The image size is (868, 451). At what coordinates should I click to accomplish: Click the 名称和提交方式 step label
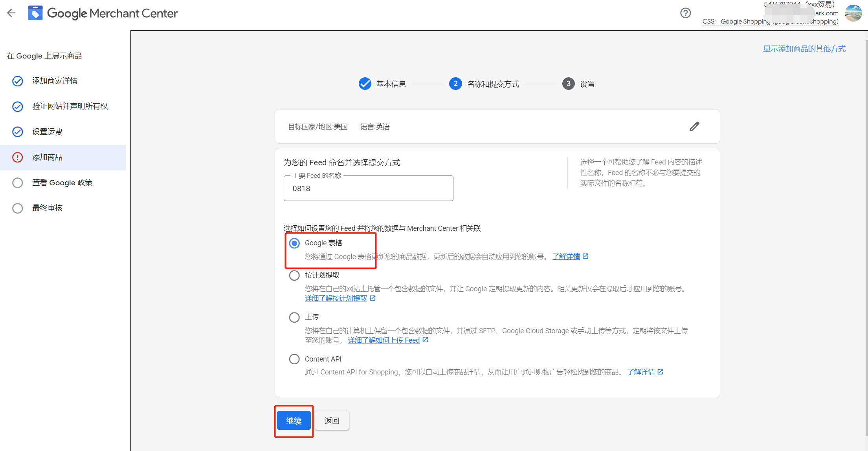(493, 84)
